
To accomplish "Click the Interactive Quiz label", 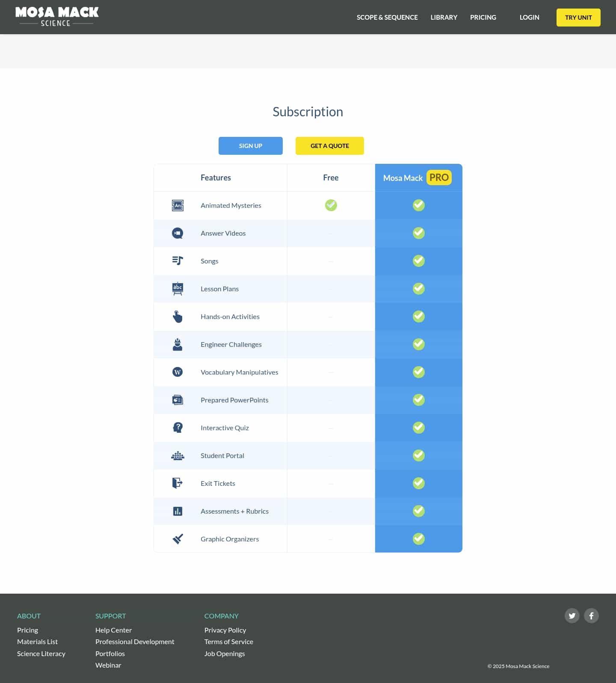I will (225, 428).
